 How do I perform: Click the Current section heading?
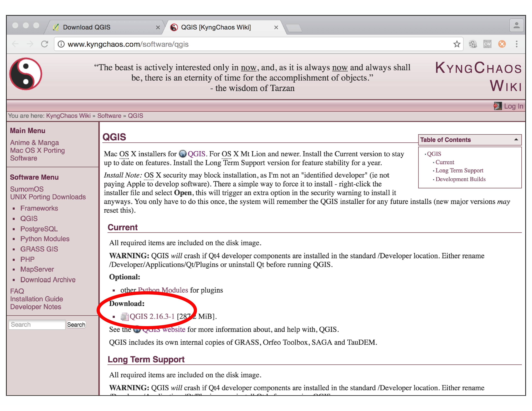coord(123,227)
